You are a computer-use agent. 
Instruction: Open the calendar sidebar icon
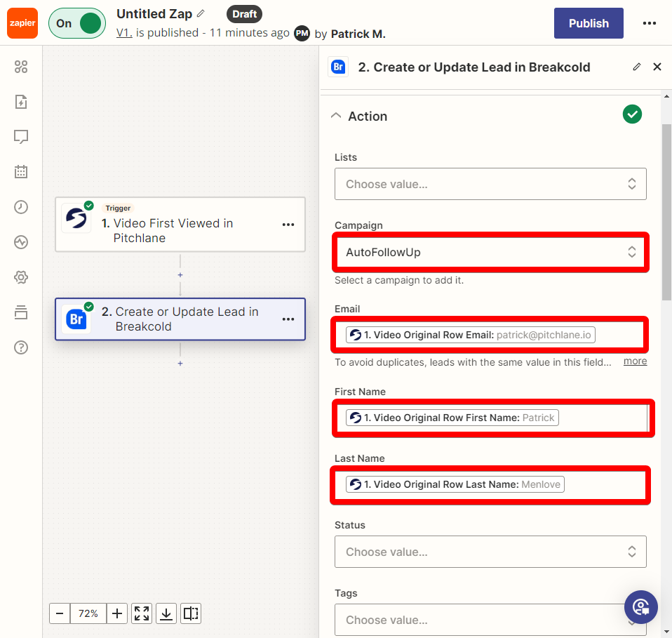coord(21,172)
